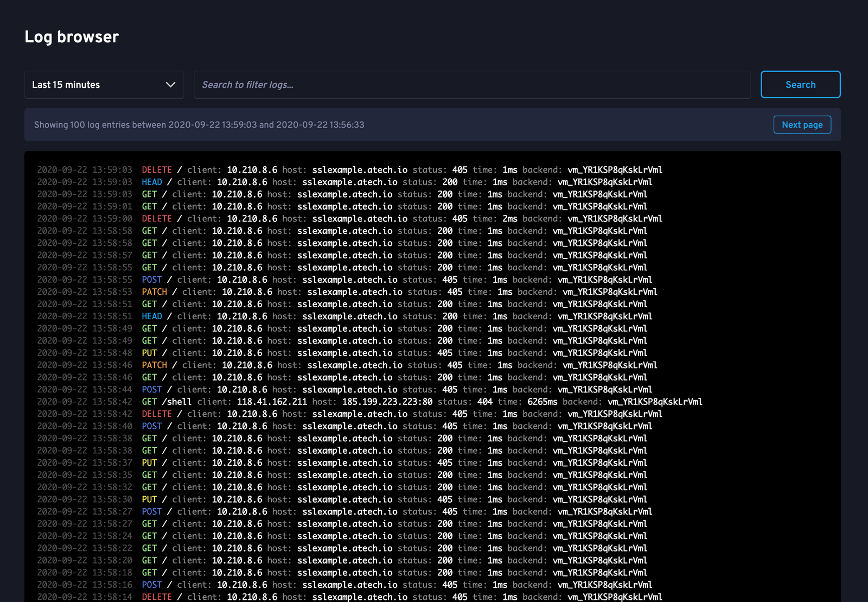The width and height of the screenshot is (868, 602).
Task: Select the GET log entry at 13:58:32
Action: click(342, 487)
